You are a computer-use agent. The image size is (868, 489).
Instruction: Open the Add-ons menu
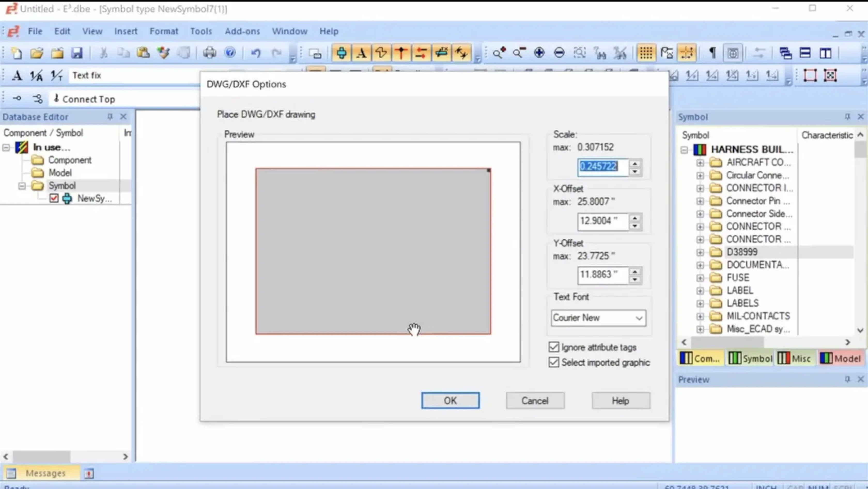click(242, 31)
